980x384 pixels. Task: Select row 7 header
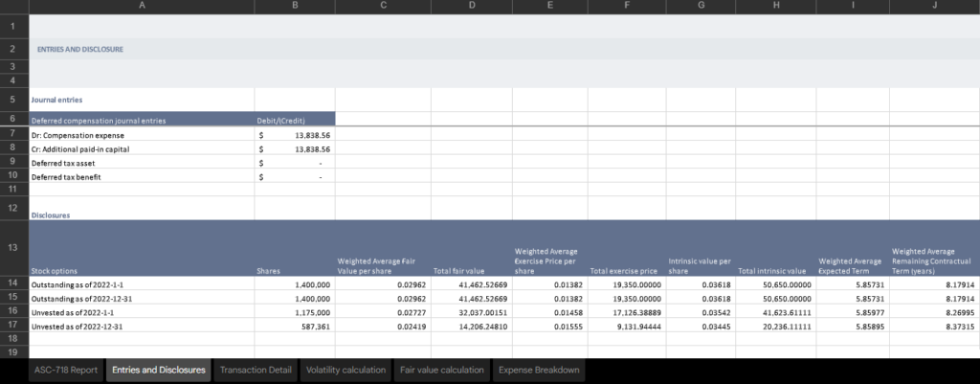[13, 134]
